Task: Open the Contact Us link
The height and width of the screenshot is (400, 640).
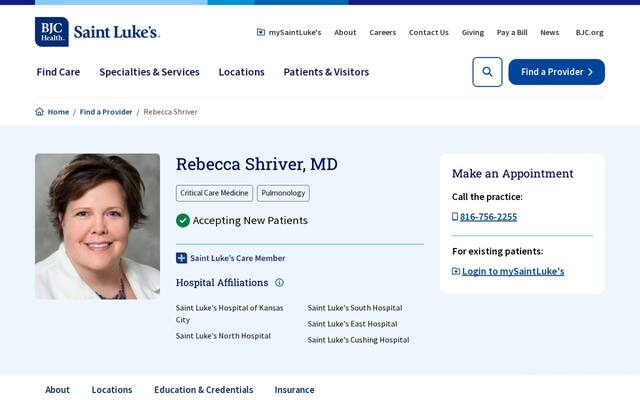Action: (x=429, y=32)
